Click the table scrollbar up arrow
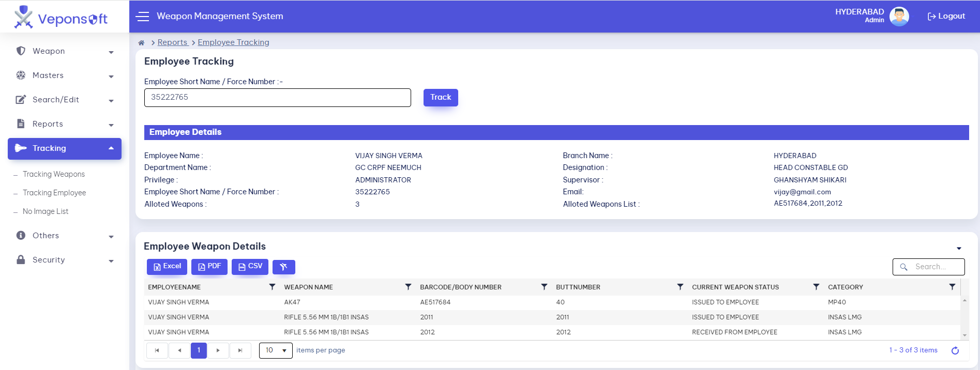Viewport: 980px width, 370px height. [964, 300]
